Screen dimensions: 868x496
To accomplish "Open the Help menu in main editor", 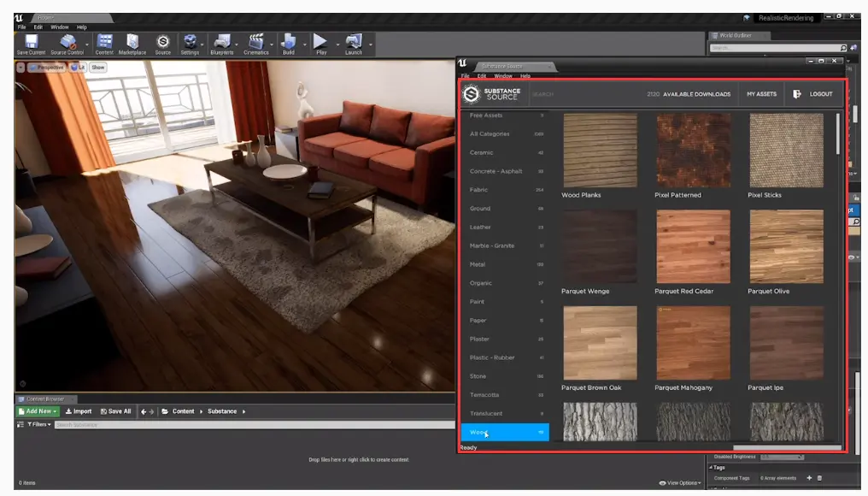I will (x=82, y=27).
